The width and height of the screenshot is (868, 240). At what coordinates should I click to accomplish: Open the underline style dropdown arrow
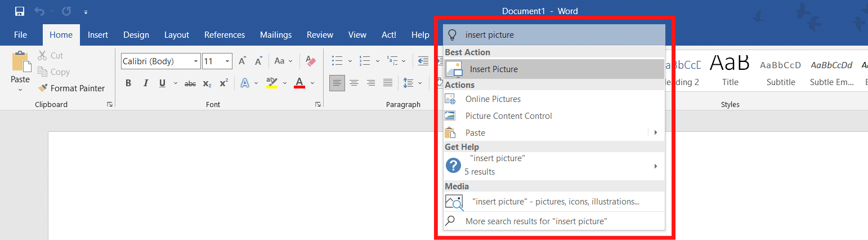coord(175,83)
